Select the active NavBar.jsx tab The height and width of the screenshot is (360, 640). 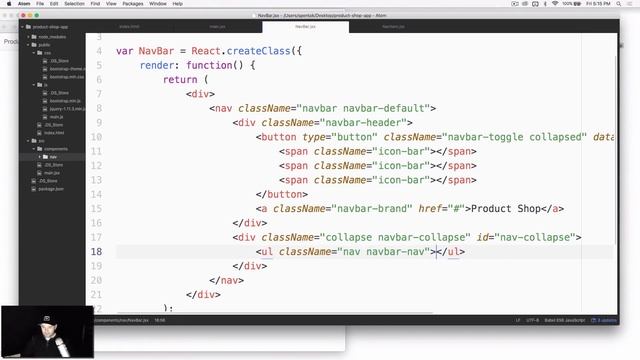[x=305, y=27]
